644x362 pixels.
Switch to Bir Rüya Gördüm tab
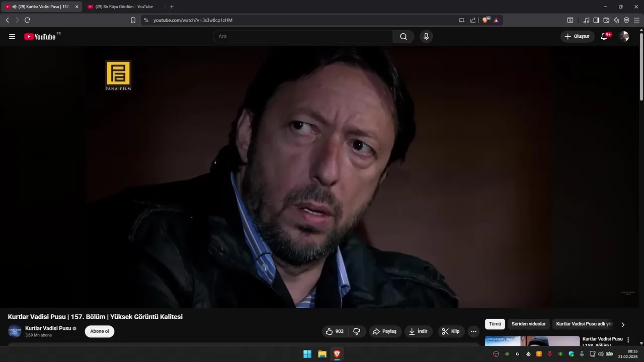[x=124, y=7]
